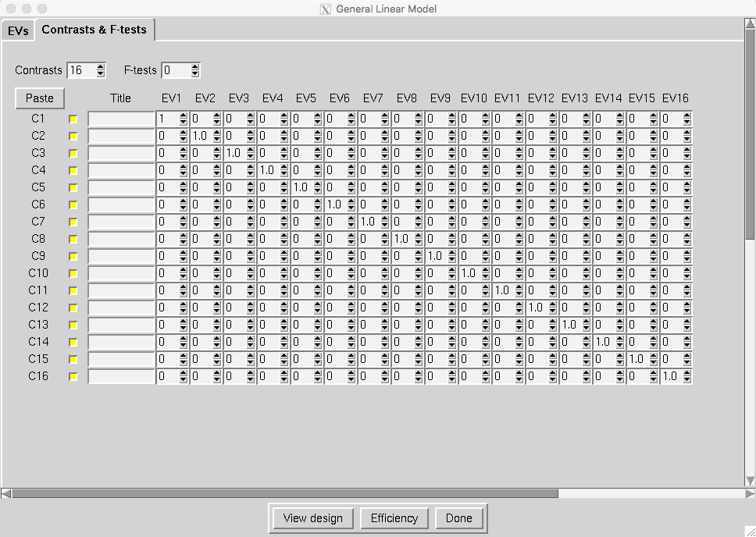Click the horizontal scrollbar left arrow

coord(5,493)
